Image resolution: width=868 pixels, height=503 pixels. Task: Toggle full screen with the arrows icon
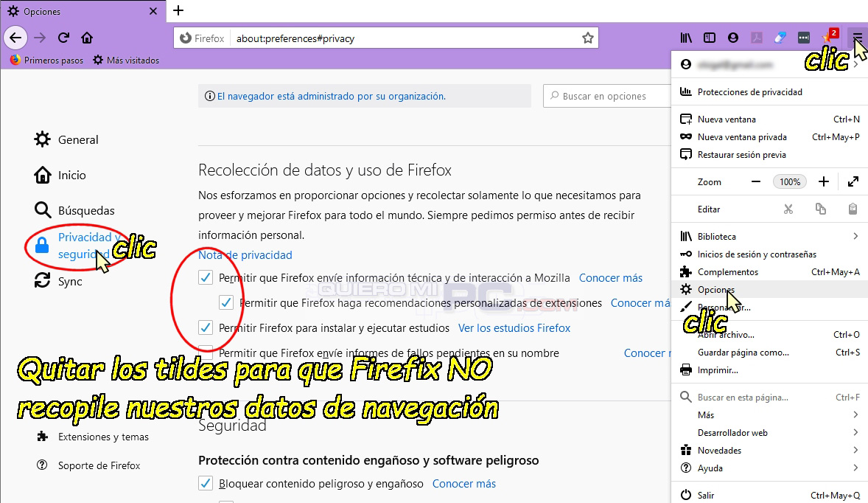point(853,181)
